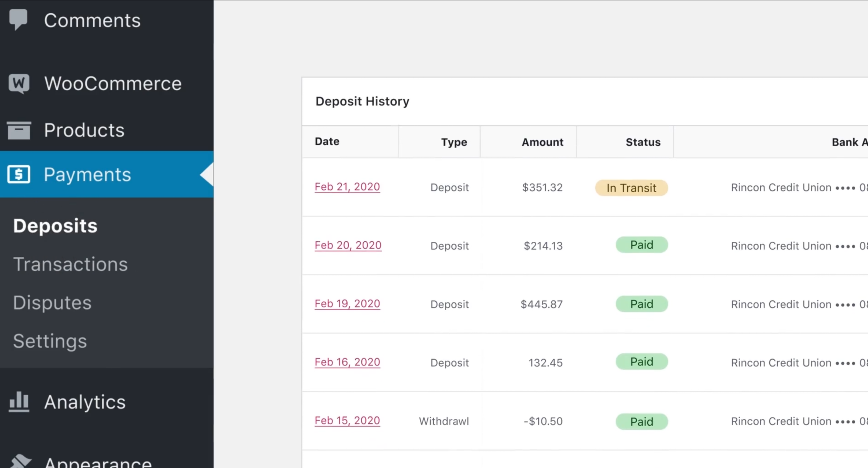Viewport: 868px width, 468px height.
Task: Select the Deposits submenu item
Action: click(x=55, y=226)
